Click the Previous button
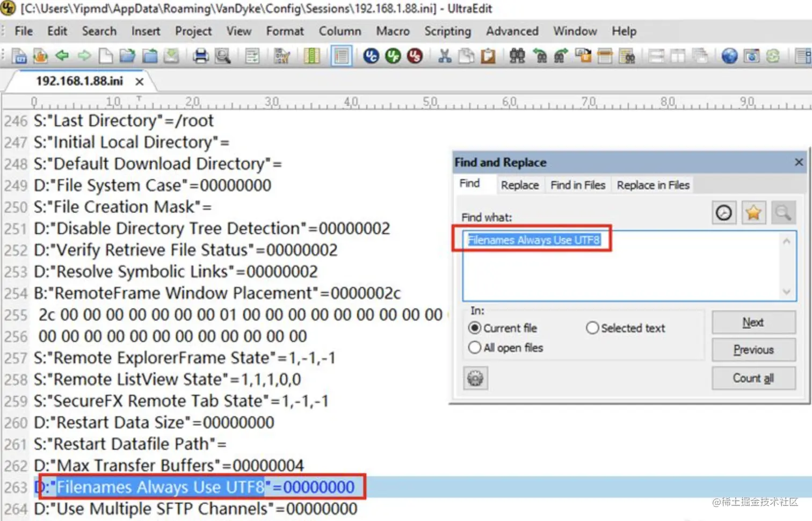The image size is (812, 521). [753, 350]
